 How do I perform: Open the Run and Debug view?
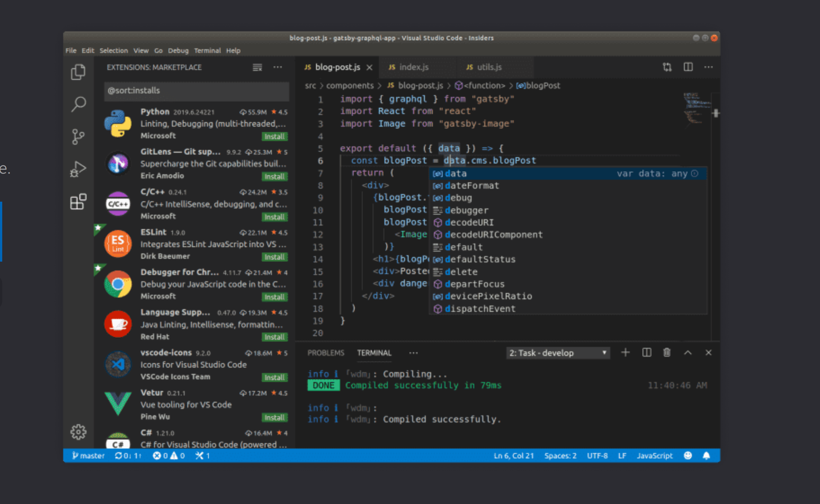pos(78,169)
